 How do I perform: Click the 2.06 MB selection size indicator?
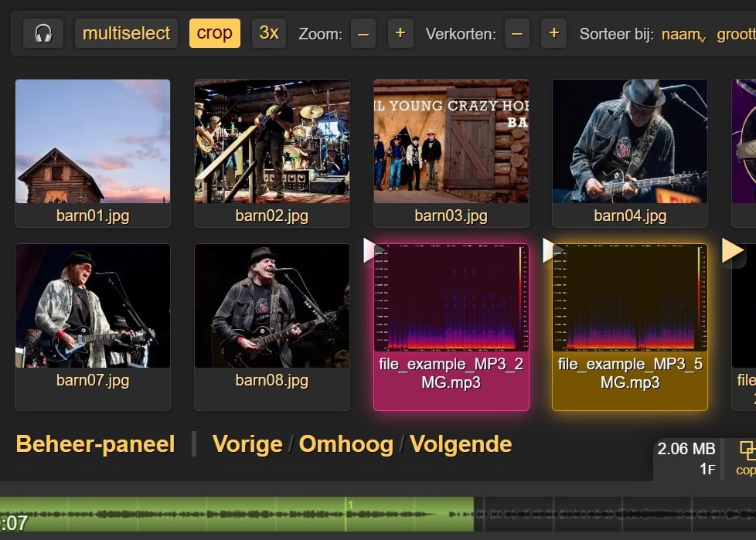[x=686, y=449]
